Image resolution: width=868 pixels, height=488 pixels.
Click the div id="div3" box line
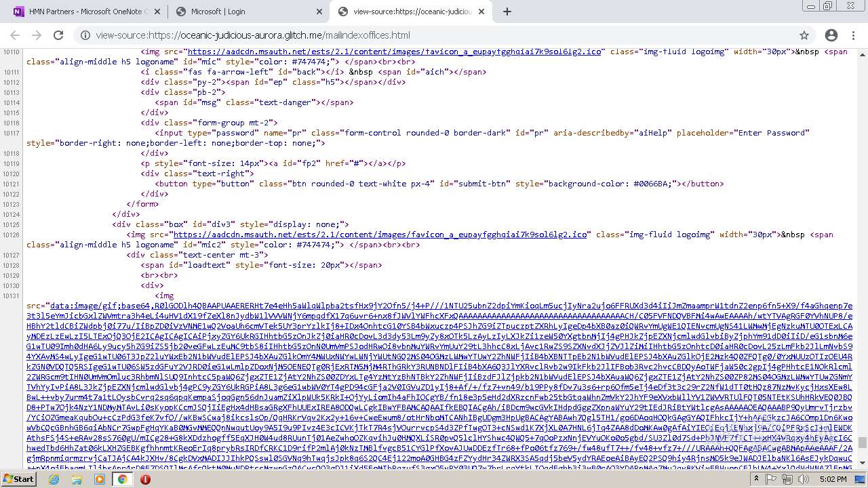coord(231,224)
